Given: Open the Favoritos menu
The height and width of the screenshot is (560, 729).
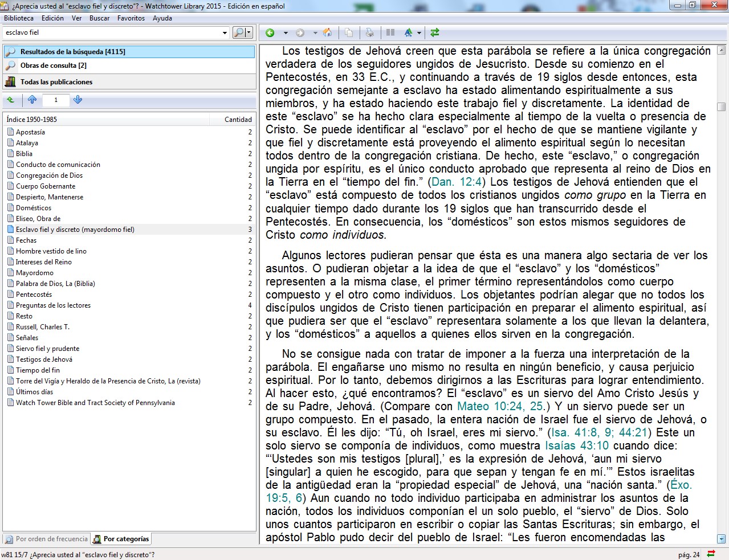Looking at the screenshot, I should [131, 18].
